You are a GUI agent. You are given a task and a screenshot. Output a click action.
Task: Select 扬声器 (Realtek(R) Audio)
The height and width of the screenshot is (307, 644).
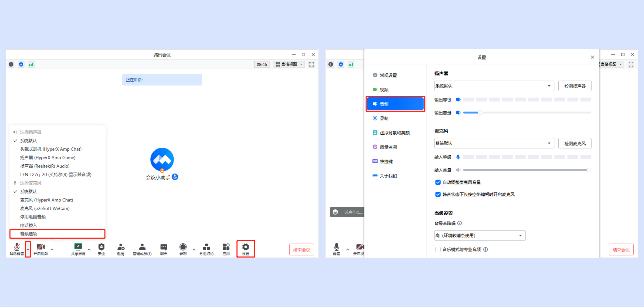pos(45,166)
